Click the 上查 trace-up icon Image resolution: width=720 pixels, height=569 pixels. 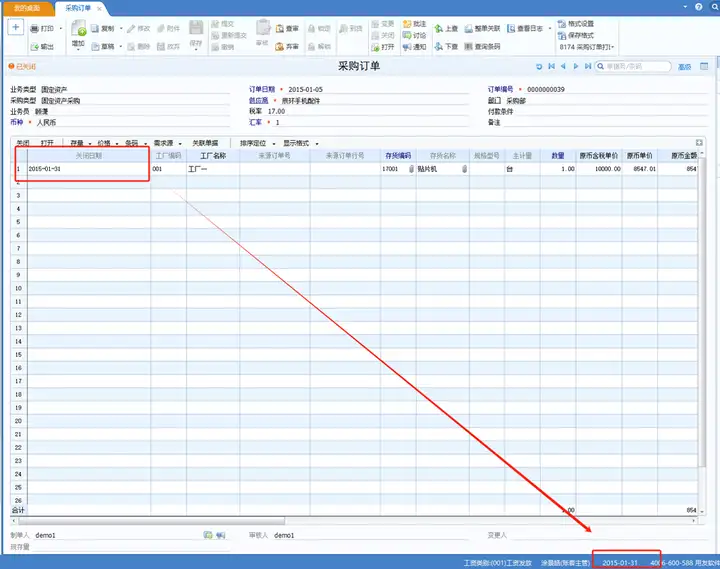tap(439, 28)
